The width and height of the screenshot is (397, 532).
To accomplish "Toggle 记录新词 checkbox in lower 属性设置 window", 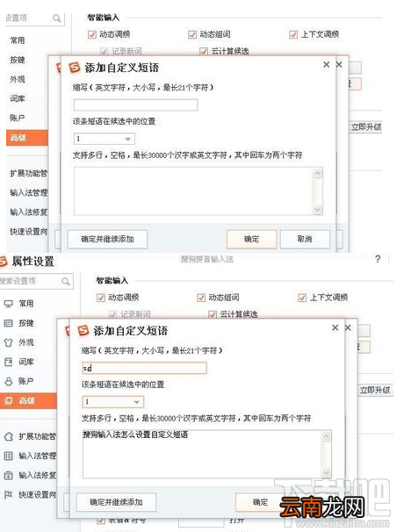I will pos(112,314).
